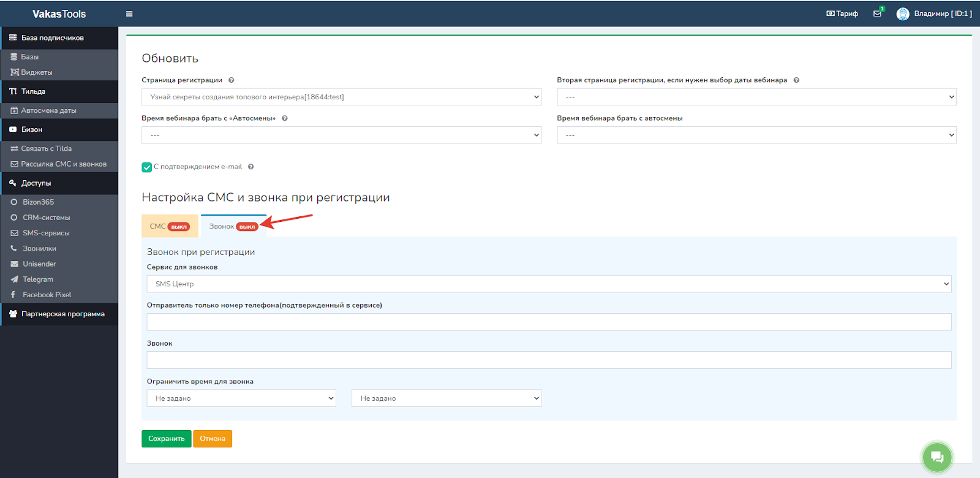
Task: Expand first Ограничить время для звонка dropdown
Action: pos(241,398)
